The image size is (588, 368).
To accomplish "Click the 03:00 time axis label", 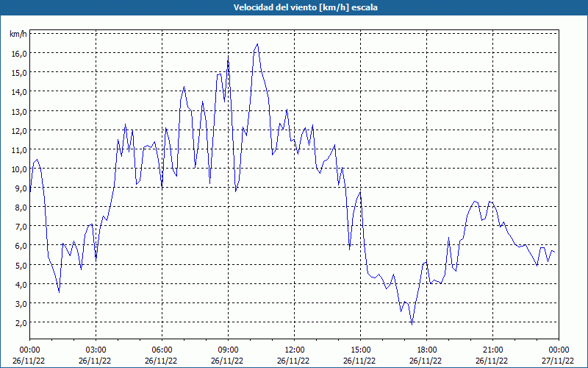I will click(x=96, y=350).
